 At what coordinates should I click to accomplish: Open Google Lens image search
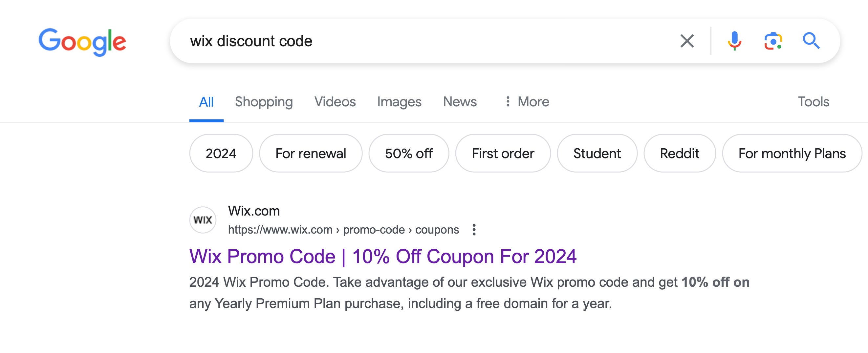[x=773, y=41]
